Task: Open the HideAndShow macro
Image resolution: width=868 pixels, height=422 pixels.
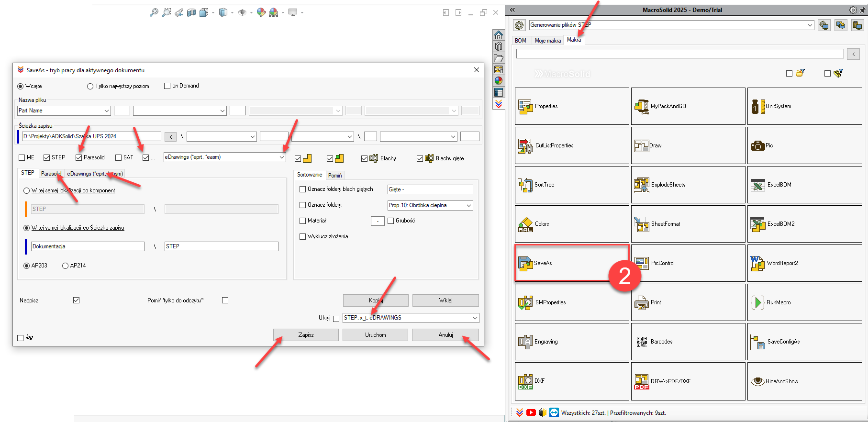Action: (x=804, y=381)
